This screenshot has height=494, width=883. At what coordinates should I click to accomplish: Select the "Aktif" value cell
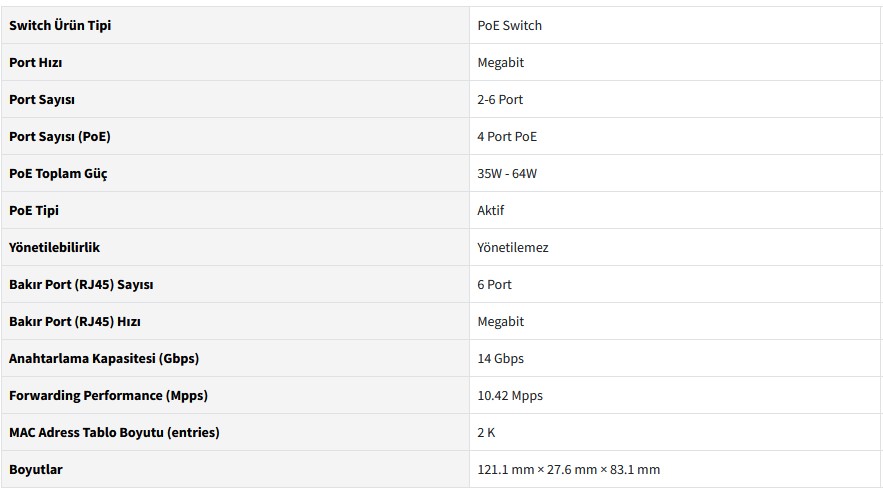click(491, 210)
